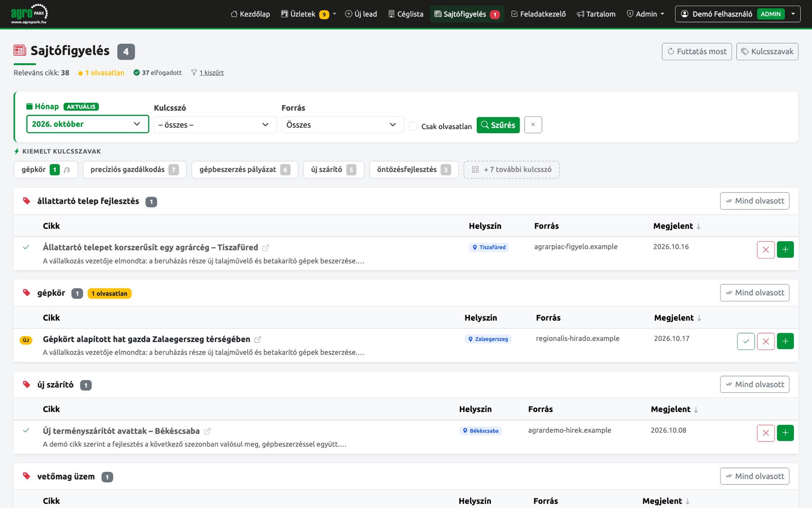Image resolution: width=812 pixels, height=508 pixels.
Task: Open Gépkört alapított article in new tab icon
Action: point(258,340)
